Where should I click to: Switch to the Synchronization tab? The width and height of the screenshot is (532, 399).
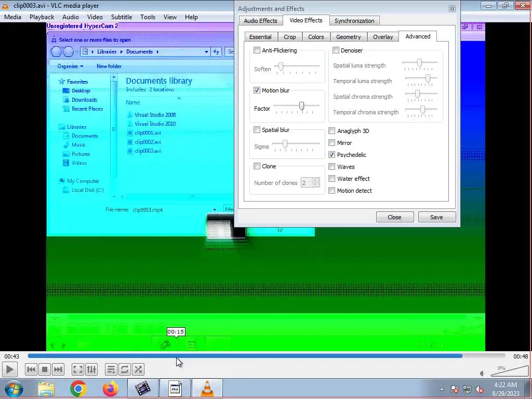tap(354, 21)
